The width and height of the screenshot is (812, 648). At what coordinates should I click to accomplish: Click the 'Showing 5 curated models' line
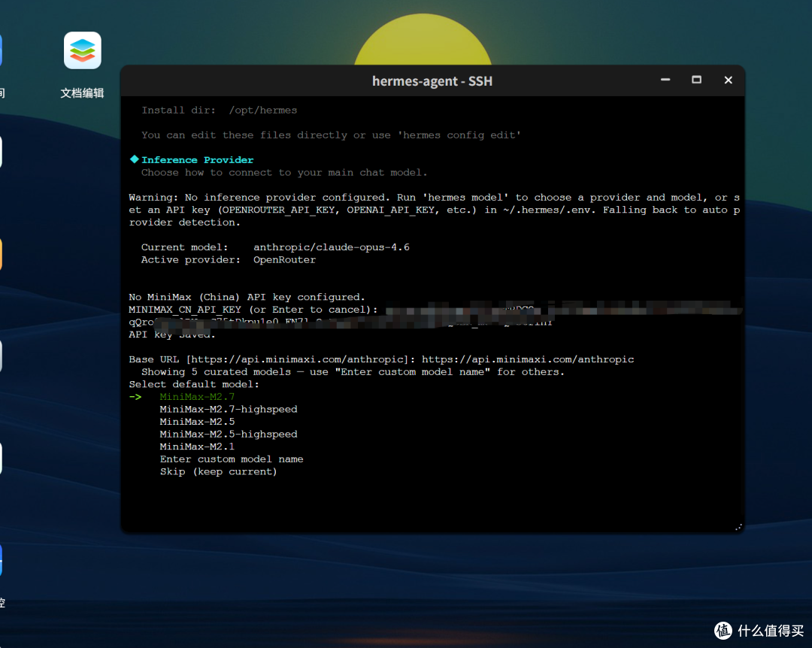(x=353, y=372)
